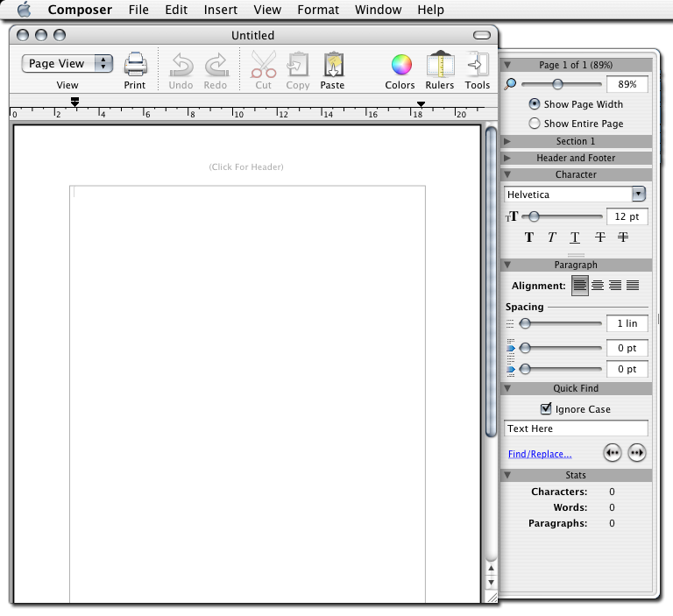Open the File menu
This screenshot has height=616, width=673.
click(138, 10)
